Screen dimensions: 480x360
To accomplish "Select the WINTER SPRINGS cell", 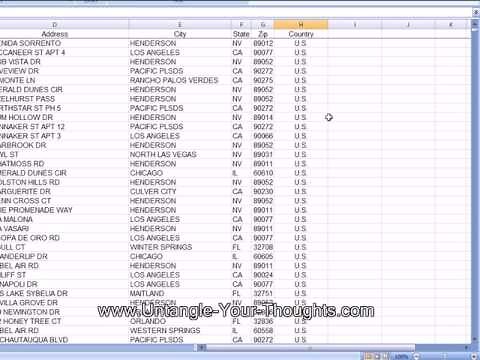I will [180, 247].
